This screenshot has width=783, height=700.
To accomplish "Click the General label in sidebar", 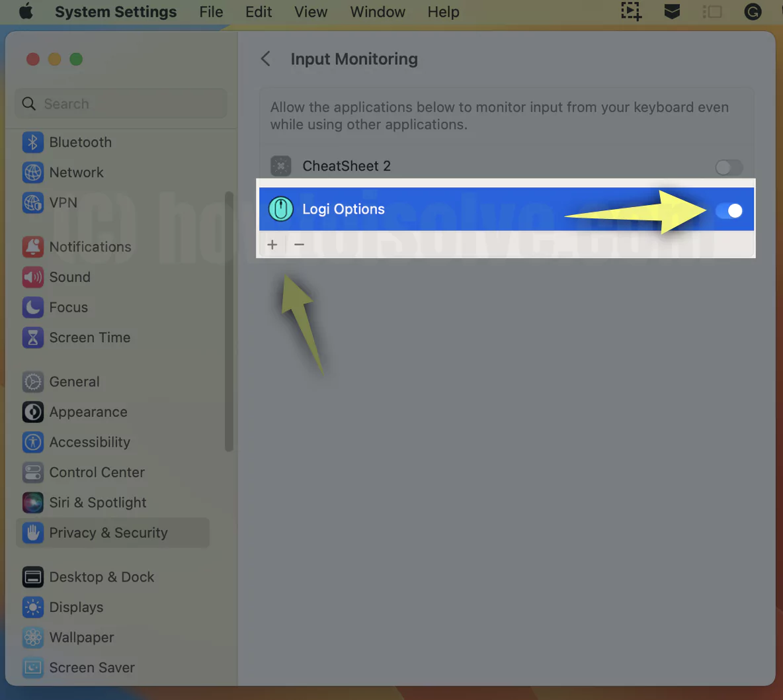I will click(75, 382).
